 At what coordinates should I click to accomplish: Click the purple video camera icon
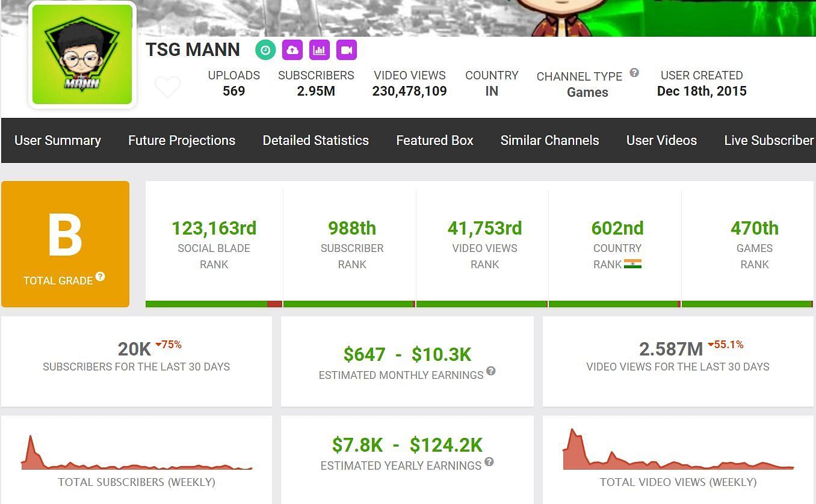click(347, 50)
